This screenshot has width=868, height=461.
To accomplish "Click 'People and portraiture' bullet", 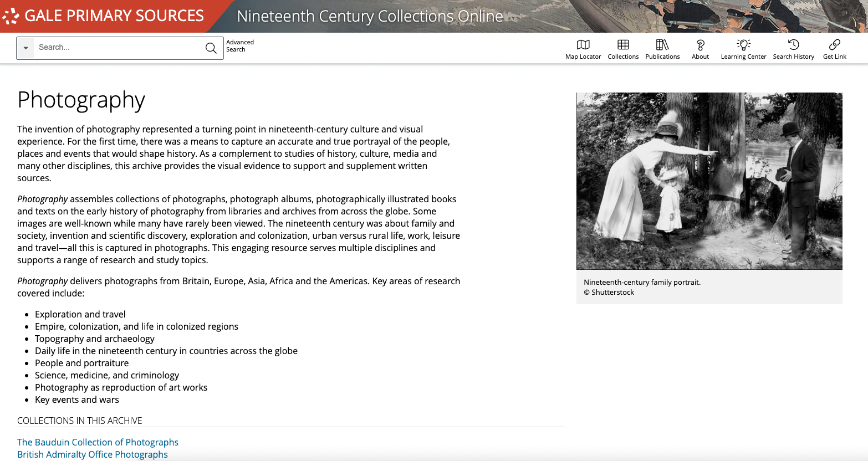I will coord(81,363).
